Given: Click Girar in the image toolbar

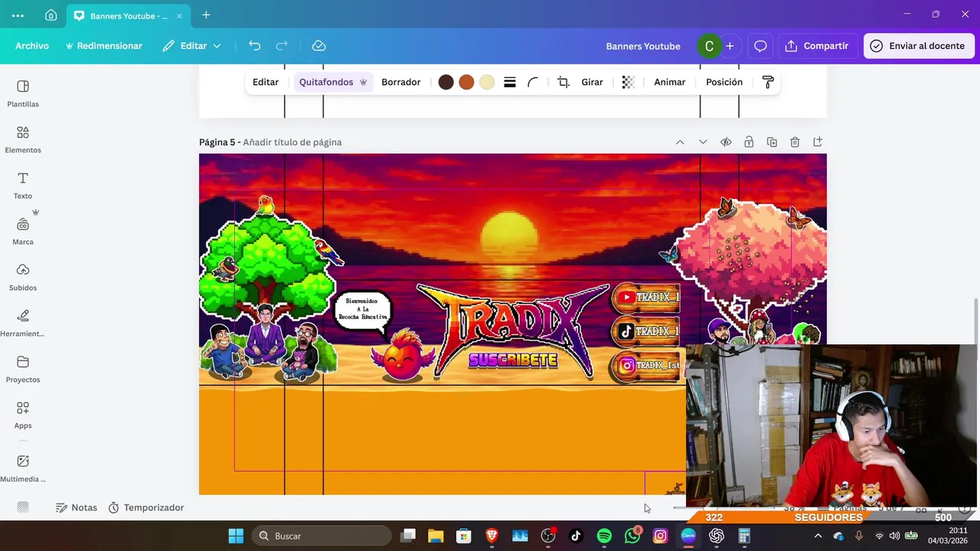Looking at the screenshot, I should coord(592,82).
